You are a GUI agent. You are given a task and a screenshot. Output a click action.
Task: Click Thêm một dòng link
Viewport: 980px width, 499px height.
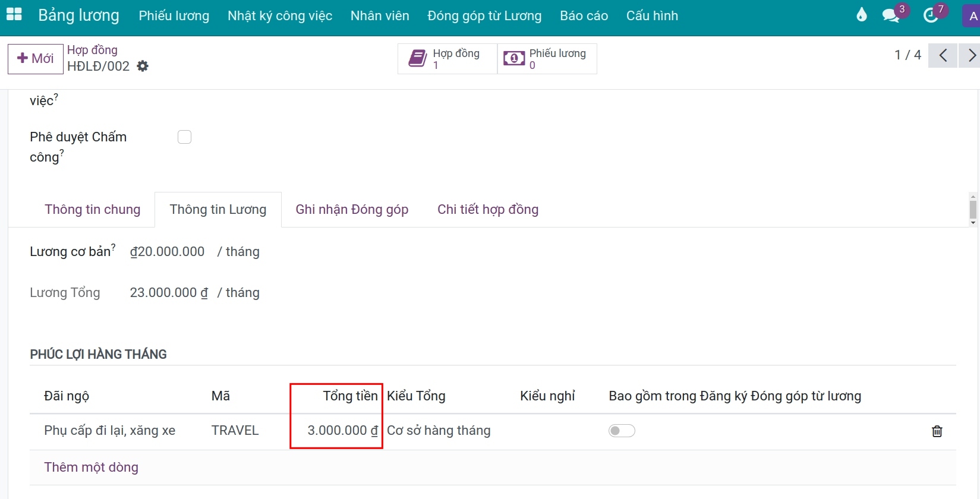[91, 468]
